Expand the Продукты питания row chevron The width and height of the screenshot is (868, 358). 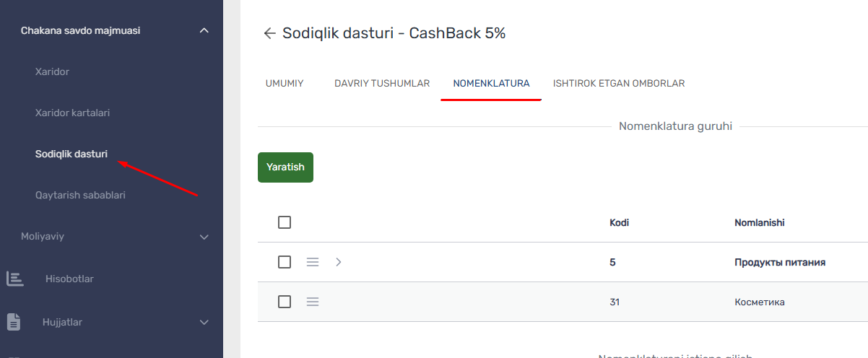click(x=339, y=262)
